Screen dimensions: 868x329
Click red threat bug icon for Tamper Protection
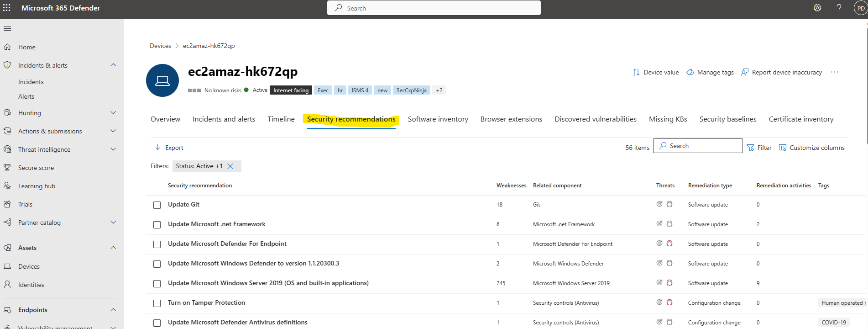(669, 302)
